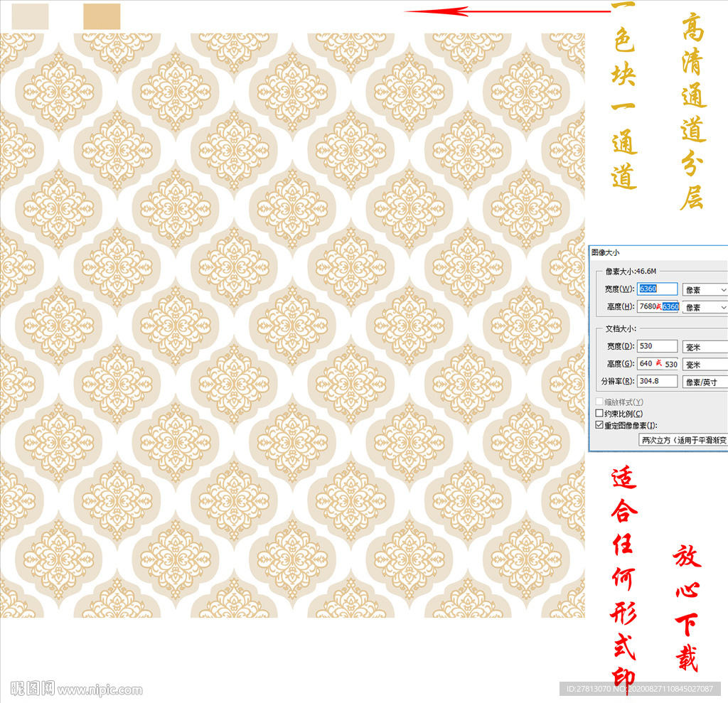Open the document width unit dropdown 毫米
Image resolution: width=728 pixels, height=703 pixels.
705,347
